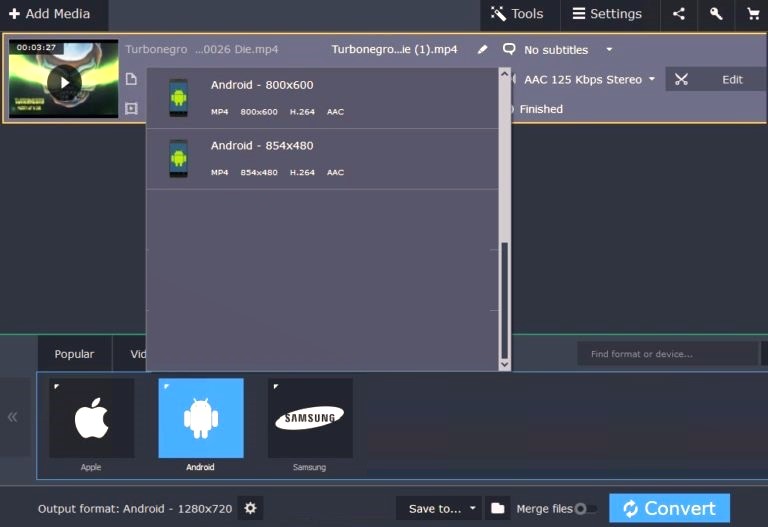Image resolution: width=768 pixels, height=527 pixels.
Task: Click the Finished status text
Action: pyautogui.click(x=541, y=109)
